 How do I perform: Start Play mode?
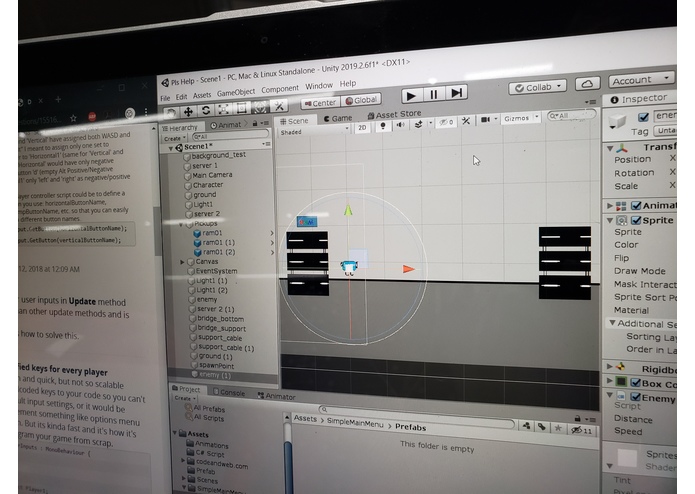(x=411, y=96)
